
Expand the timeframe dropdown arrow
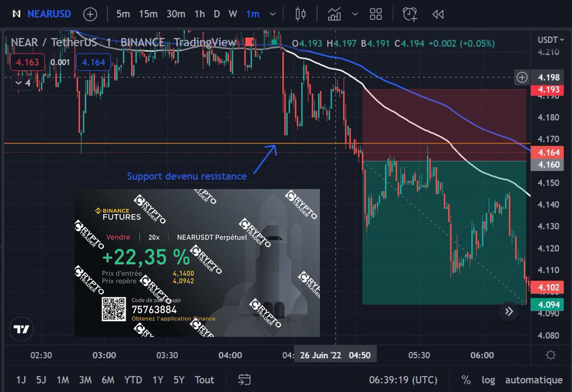[272, 14]
